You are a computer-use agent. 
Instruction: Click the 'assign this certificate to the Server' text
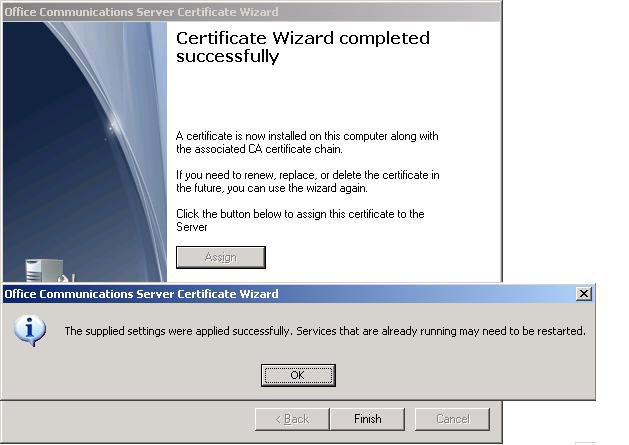pyautogui.click(x=300, y=220)
